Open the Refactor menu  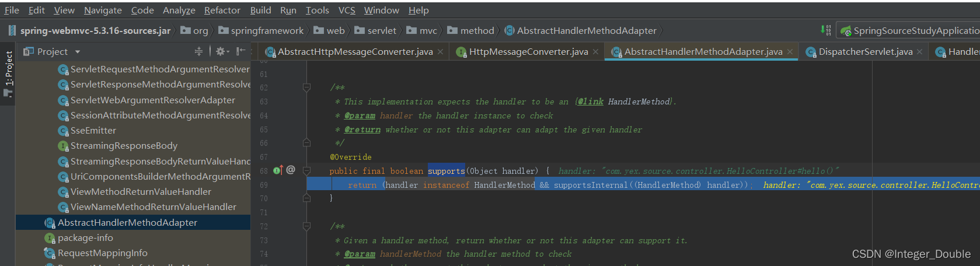(x=222, y=10)
